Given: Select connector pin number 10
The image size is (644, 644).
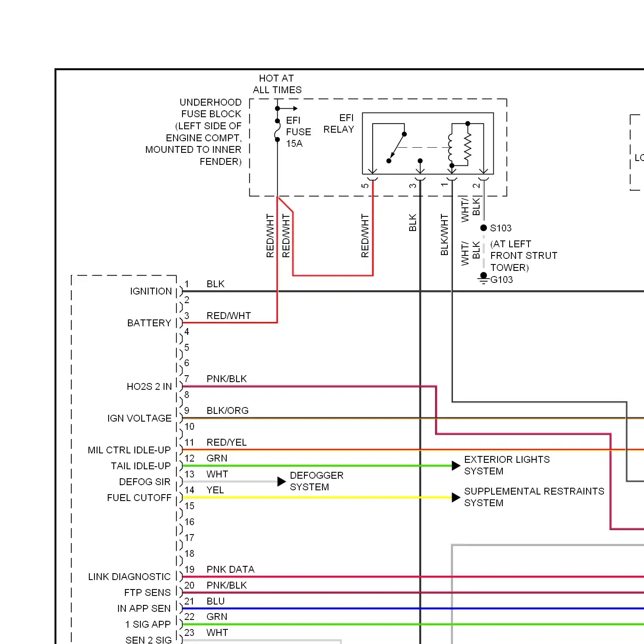Looking at the screenshot, I should [189, 426].
